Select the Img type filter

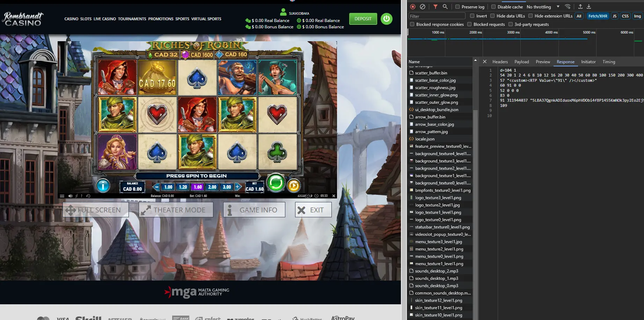[x=637, y=16]
